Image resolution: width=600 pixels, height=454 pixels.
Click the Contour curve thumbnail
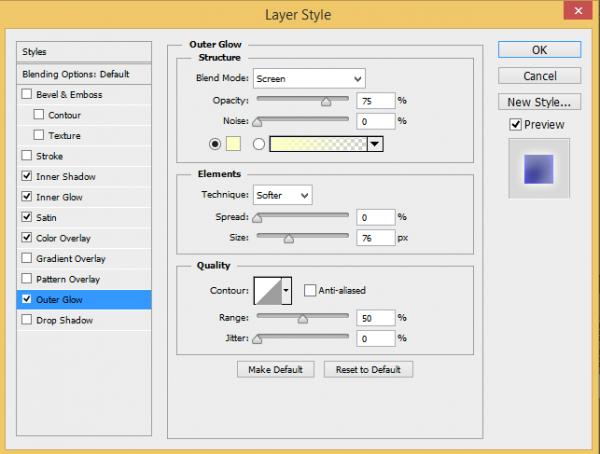tap(267, 291)
